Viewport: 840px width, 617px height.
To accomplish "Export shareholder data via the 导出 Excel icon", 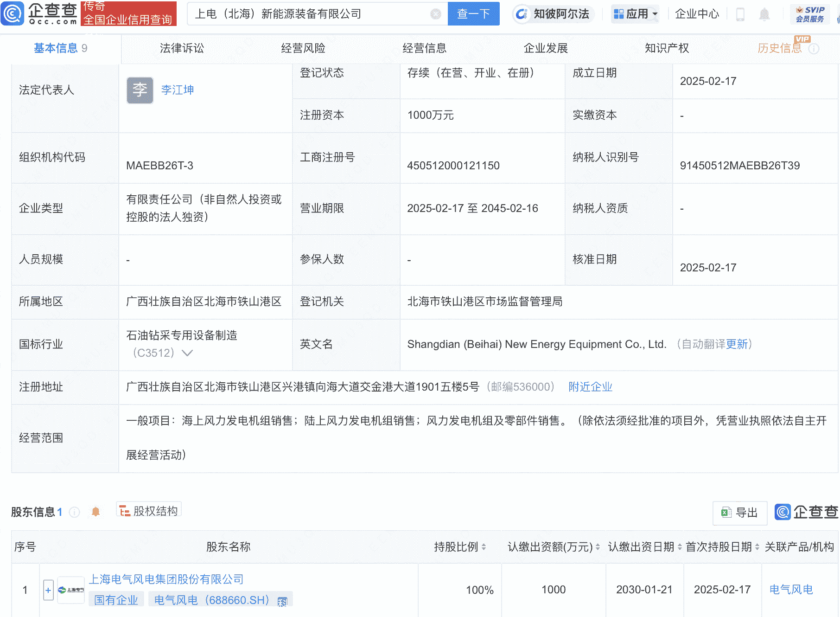I will click(739, 512).
